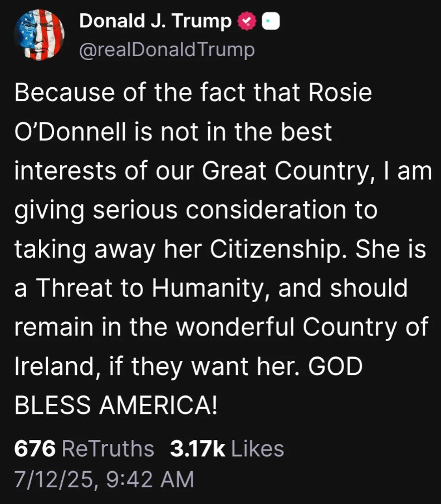Open the 7/12/25 date stamp

coord(54,480)
